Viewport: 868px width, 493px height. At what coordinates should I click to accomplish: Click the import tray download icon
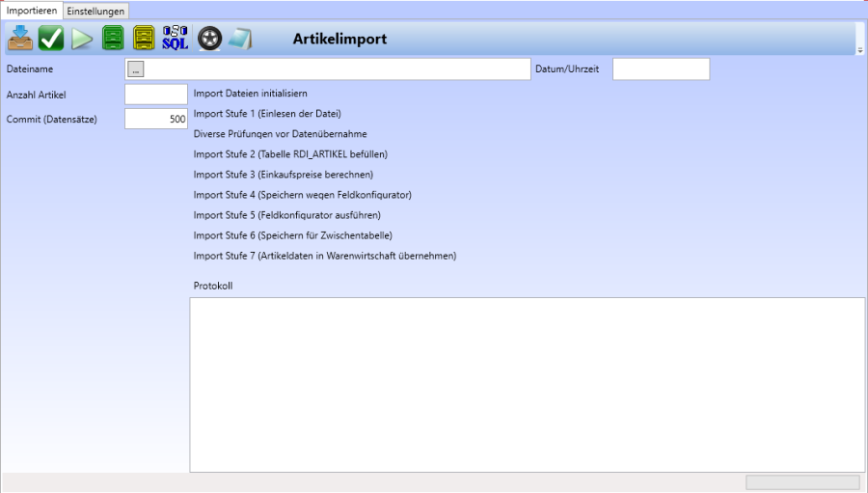point(20,39)
